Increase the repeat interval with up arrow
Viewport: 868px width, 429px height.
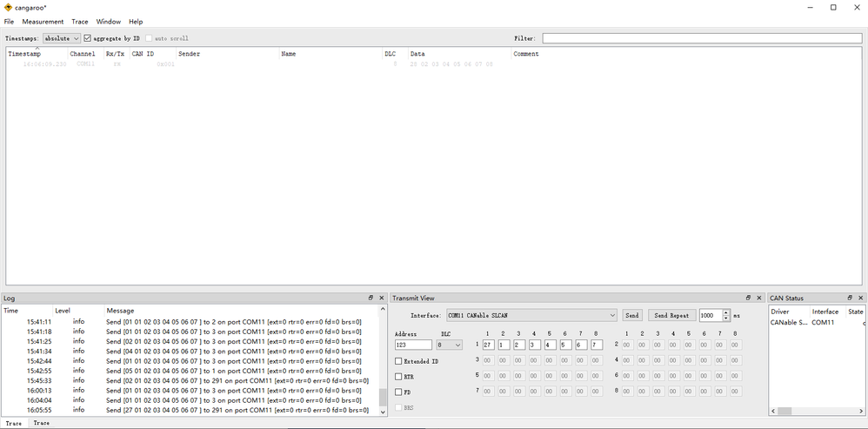726,312
